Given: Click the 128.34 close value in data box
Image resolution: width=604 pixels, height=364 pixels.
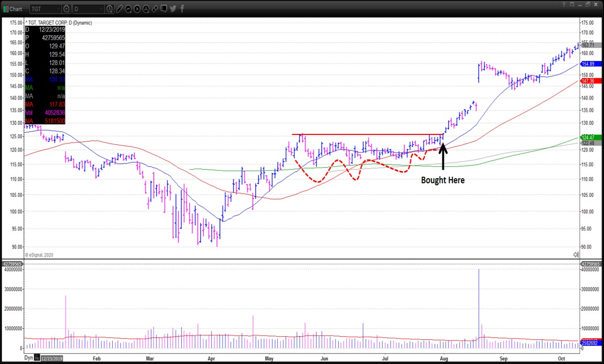Looking at the screenshot, I should tap(57, 70).
